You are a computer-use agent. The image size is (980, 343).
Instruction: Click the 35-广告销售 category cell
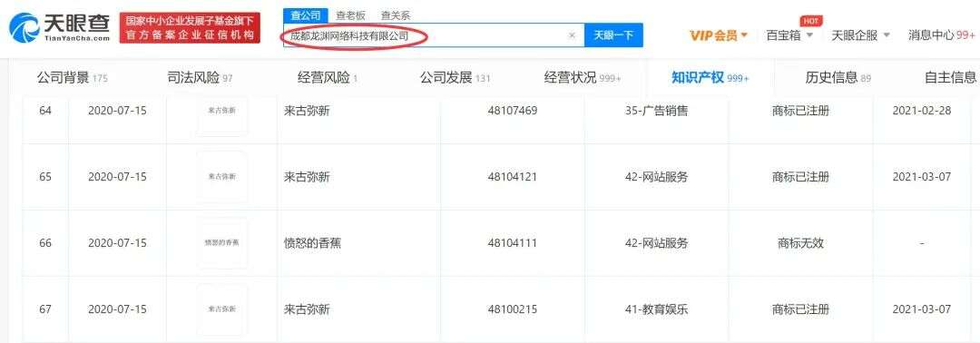click(x=656, y=112)
